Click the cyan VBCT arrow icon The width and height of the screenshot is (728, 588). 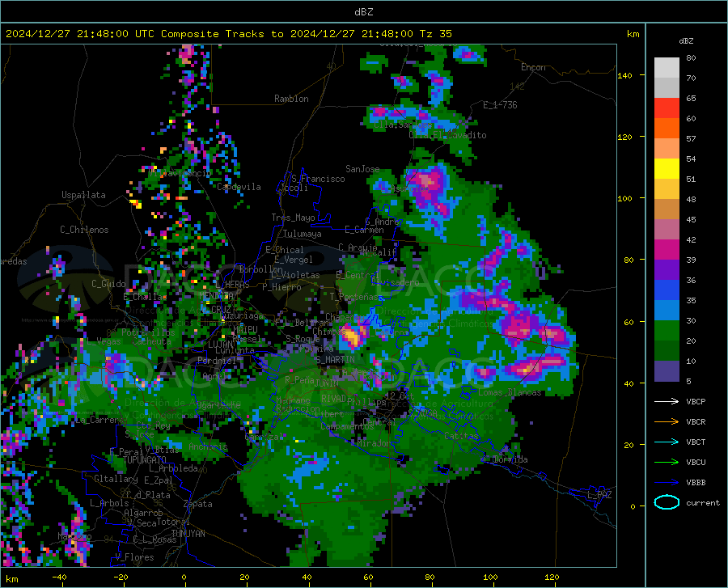point(667,442)
